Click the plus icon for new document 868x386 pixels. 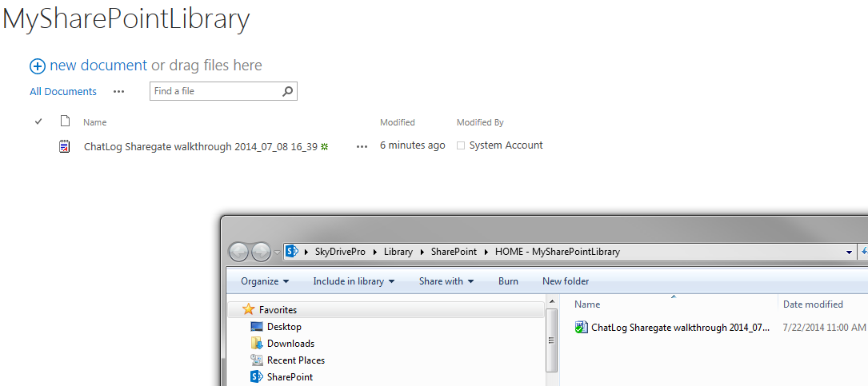tap(37, 66)
